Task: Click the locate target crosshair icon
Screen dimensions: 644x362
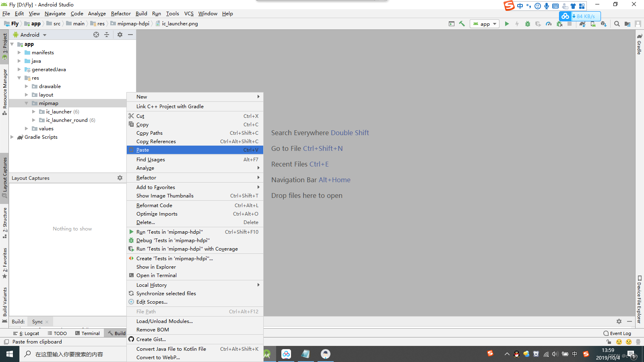Action: click(96, 35)
